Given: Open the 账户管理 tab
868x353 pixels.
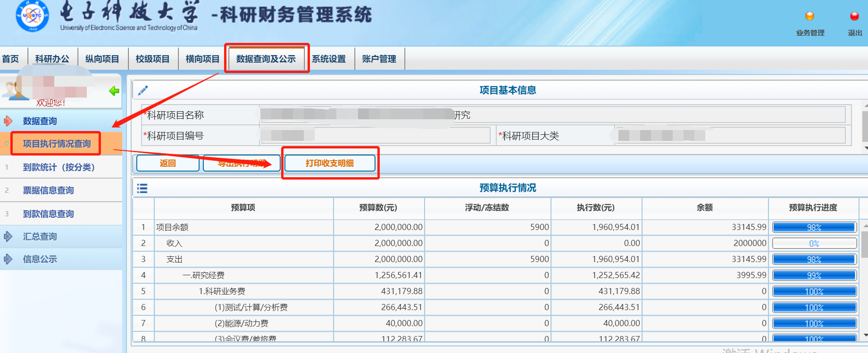Looking at the screenshot, I should [x=379, y=59].
